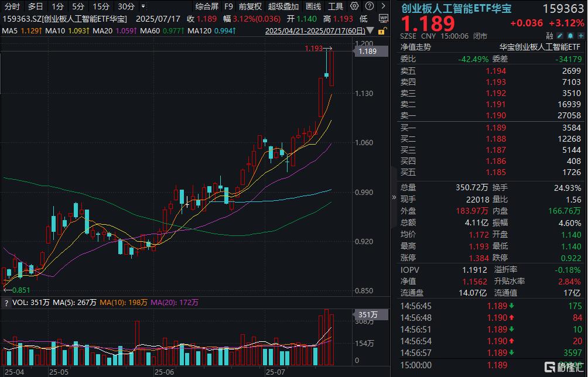This screenshot has width=588, height=377.
Task: Click the MA120 0.994 indicator label
Action: pyautogui.click(x=211, y=30)
